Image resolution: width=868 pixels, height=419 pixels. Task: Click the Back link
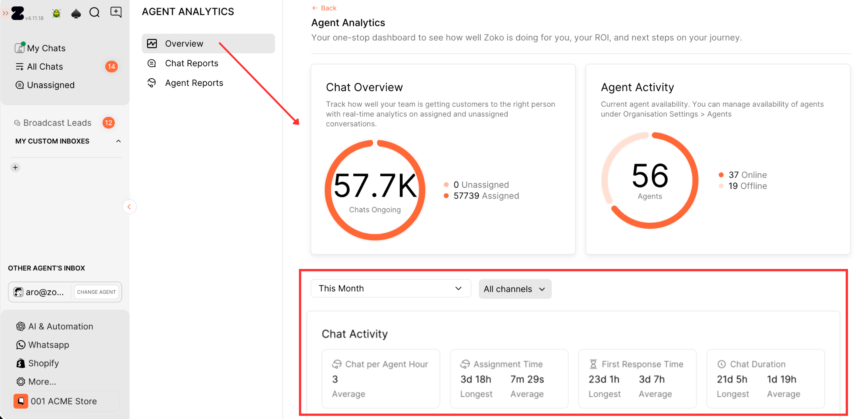[x=324, y=8]
